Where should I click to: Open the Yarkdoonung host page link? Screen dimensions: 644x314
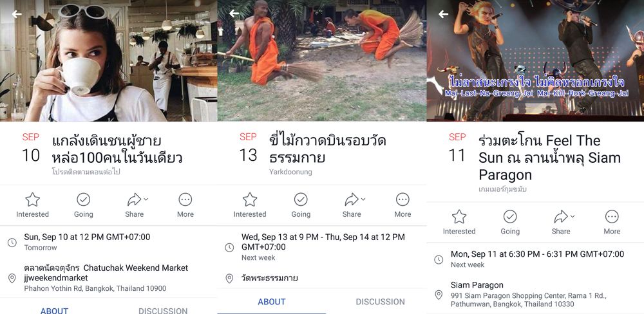(x=290, y=172)
